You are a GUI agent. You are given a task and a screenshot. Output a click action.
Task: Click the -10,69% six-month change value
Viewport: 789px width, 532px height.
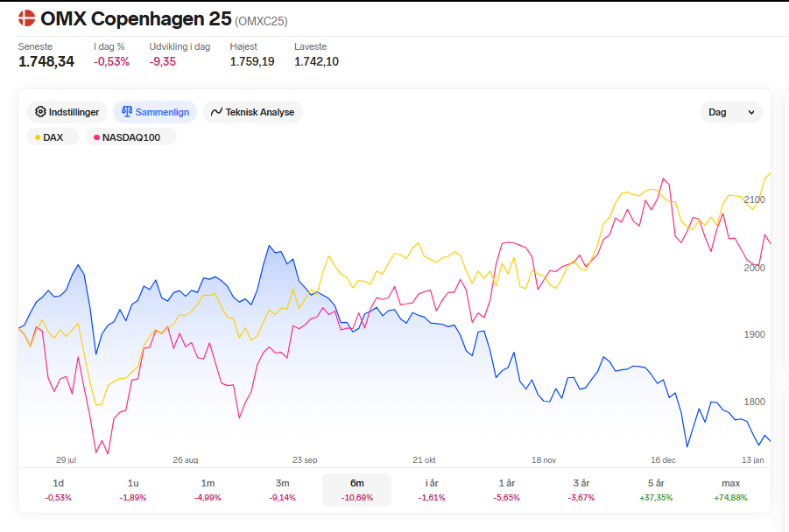[356, 497]
